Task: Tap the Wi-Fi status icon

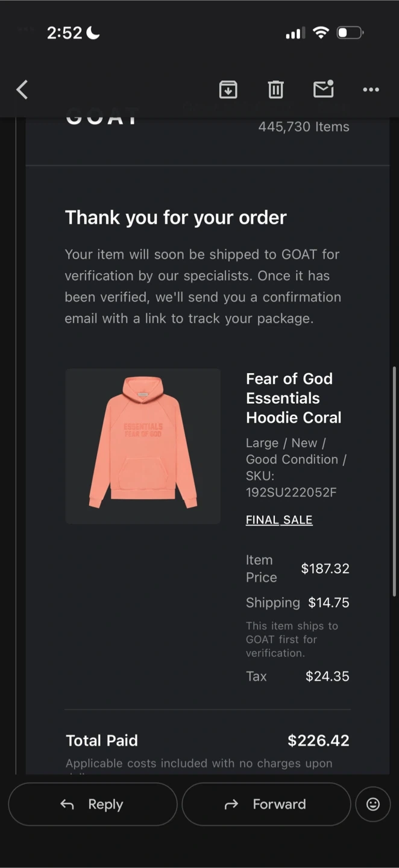Action: [321, 33]
